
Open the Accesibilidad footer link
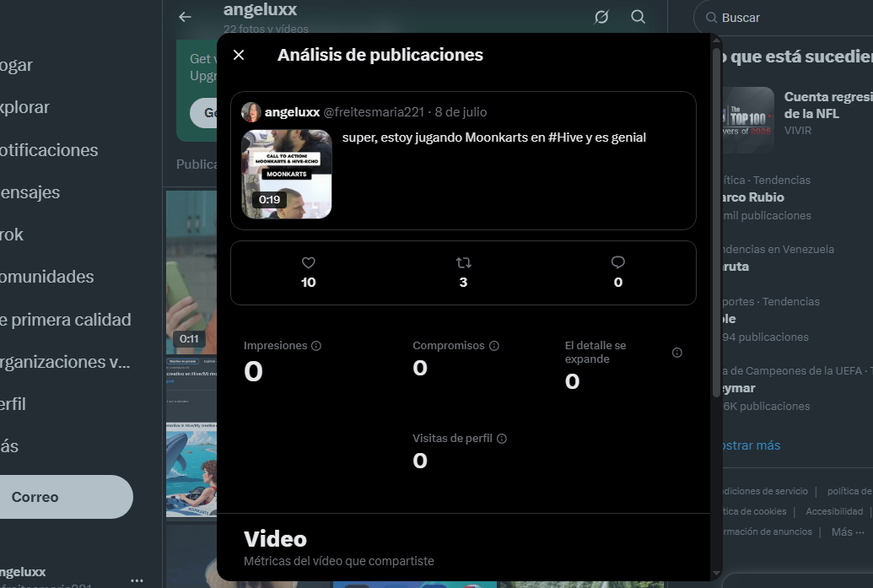pyautogui.click(x=834, y=511)
